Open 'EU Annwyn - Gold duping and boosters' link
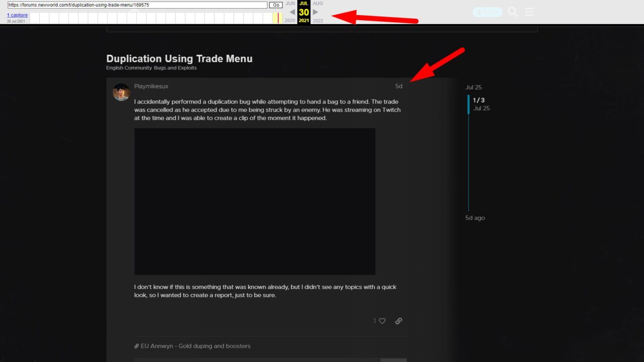The image size is (644, 362). click(195, 346)
